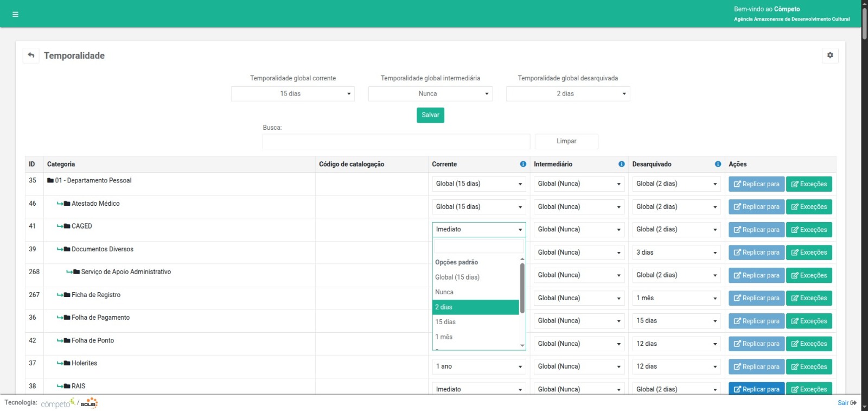Image resolution: width=868 pixels, height=411 pixels.
Task: Click Replicar para for Atestado Médico
Action: [x=756, y=207]
